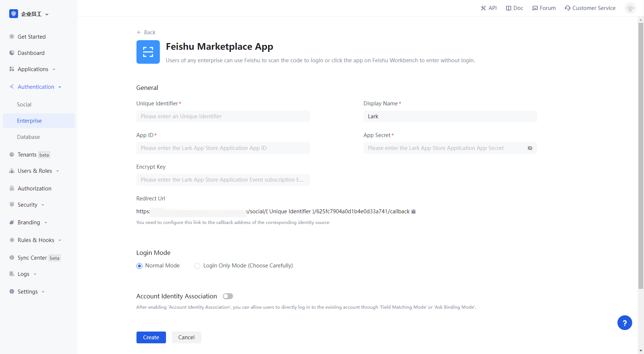Viewport: 644px width, 354px height.
Task: Expand the Applications sidebar menu
Action: (x=33, y=69)
